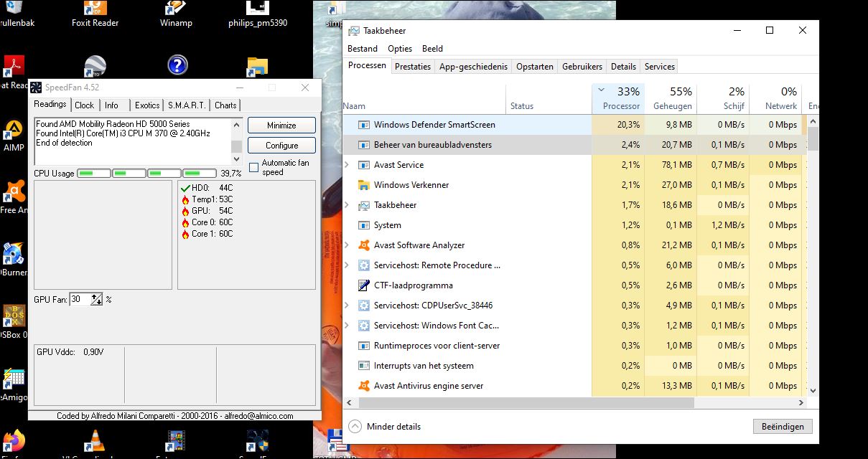Click the Avast Service process icon

click(x=363, y=165)
